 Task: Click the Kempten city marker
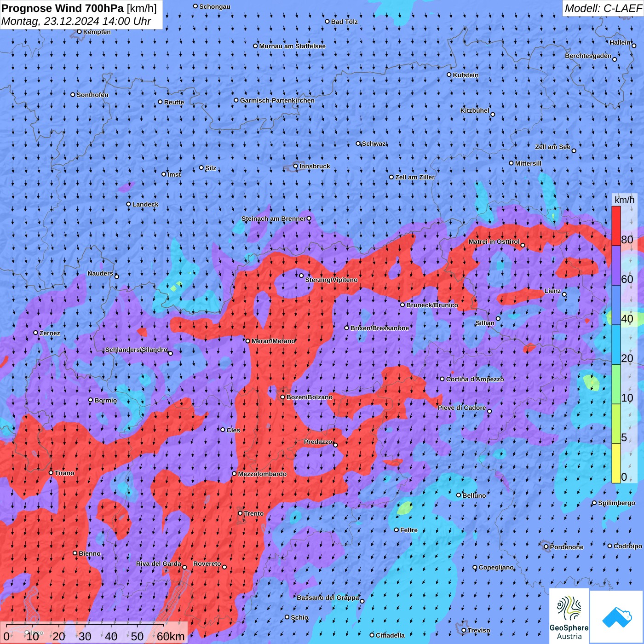tap(80, 32)
